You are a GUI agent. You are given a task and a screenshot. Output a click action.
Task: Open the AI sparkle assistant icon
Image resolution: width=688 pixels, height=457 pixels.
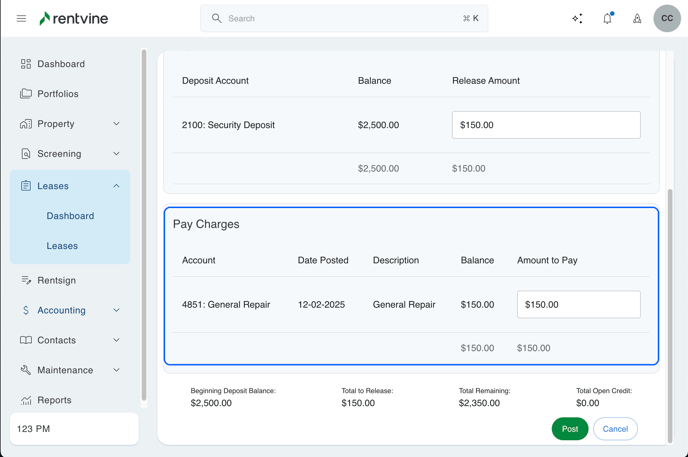click(x=577, y=18)
